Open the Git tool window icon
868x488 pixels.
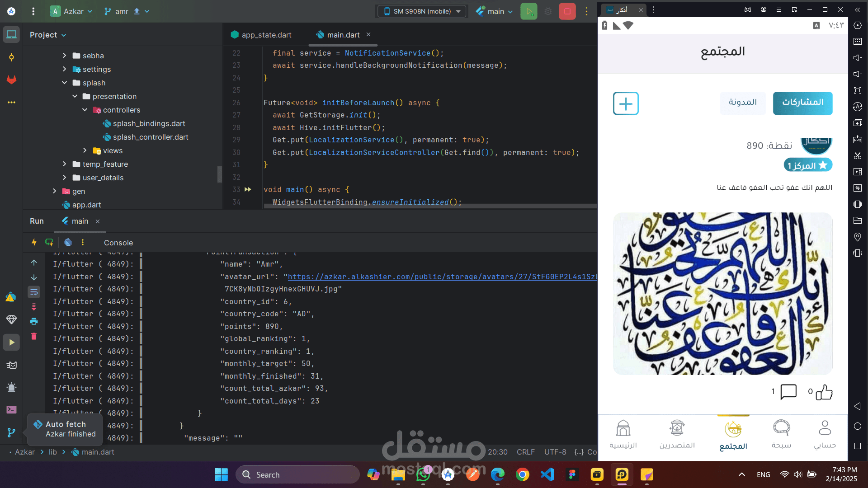11,432
